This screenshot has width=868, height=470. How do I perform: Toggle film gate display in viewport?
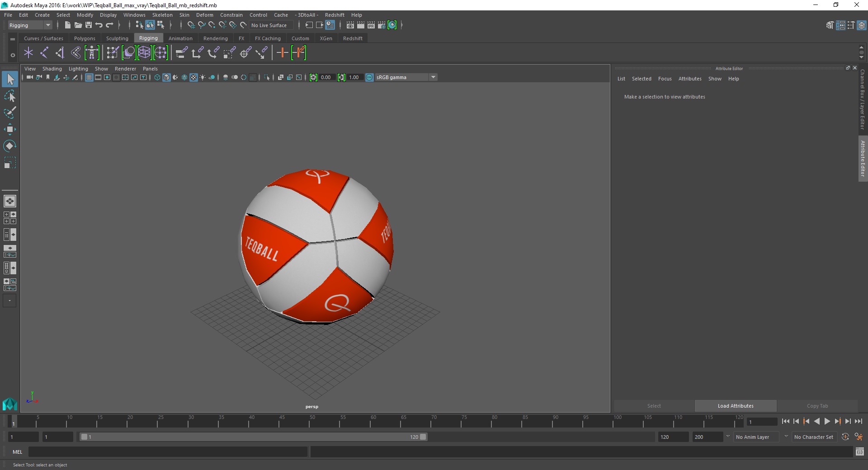tap(98, 77)
